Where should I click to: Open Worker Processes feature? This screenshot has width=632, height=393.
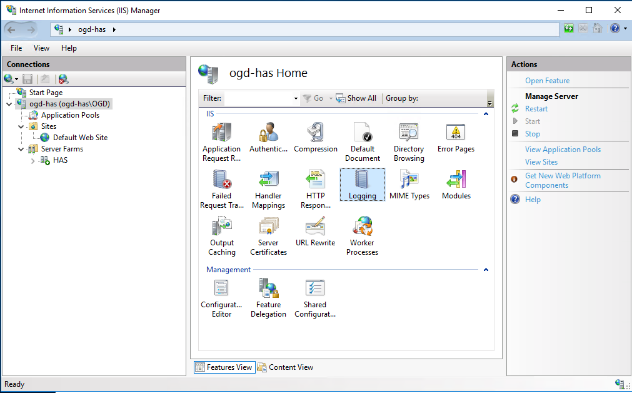[x=362, y=236]
